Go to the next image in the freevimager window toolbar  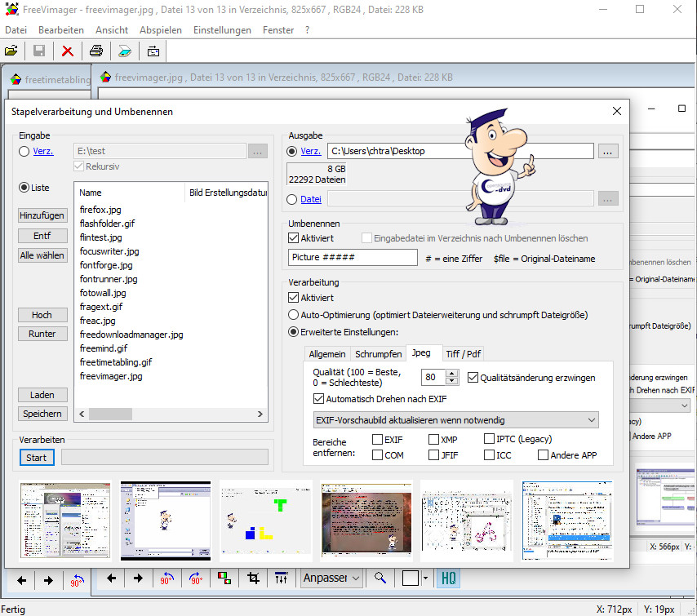138,578
